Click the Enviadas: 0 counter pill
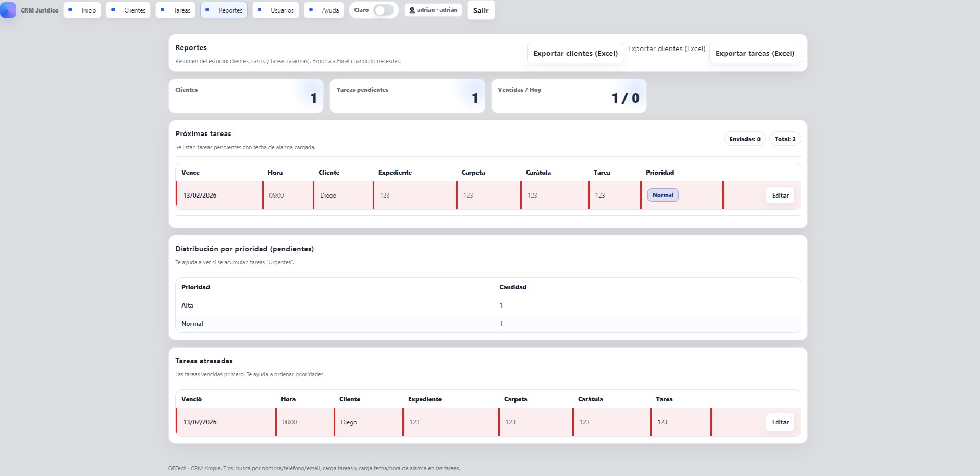The image size is (980, 476). point(744,139)
